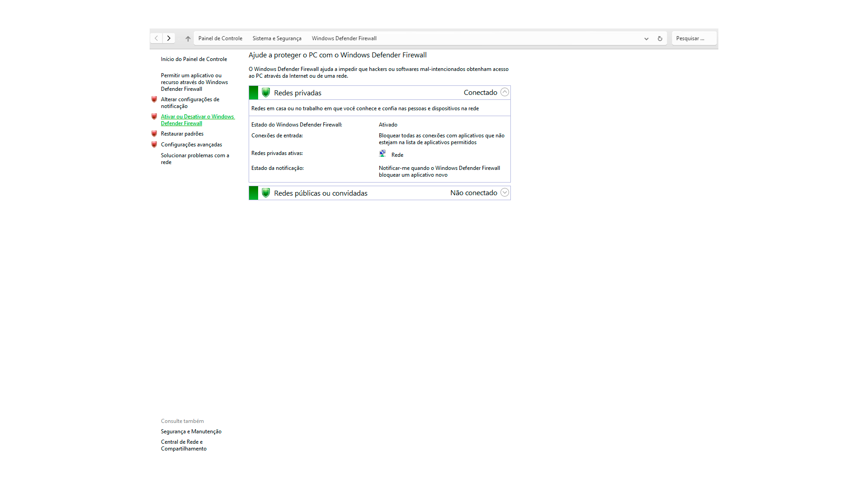Click the Ativado state value
The height and width of the screenshot is (488, 868).
[x=388, y=125]
